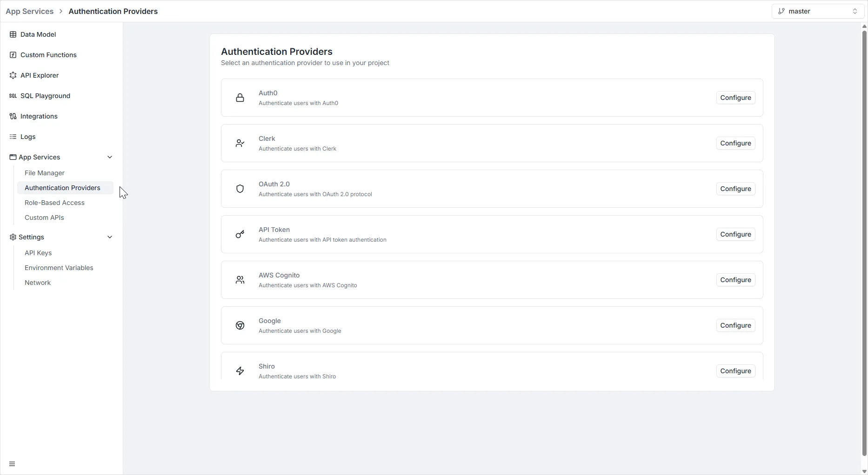The width and height of the screenshot is (868, 475).
Task: Open Role-Based Access in sidebar
Action: (x=54, y=203)
